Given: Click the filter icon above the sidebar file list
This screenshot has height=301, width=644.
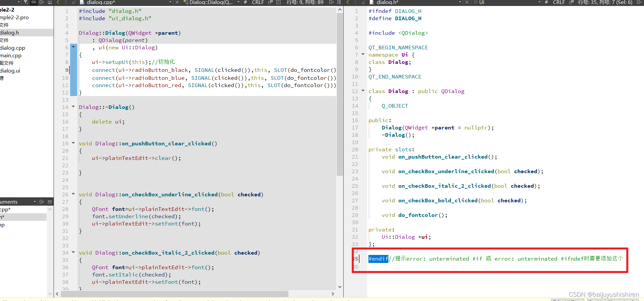Looking at the screenshot, I should pos(26,2).
